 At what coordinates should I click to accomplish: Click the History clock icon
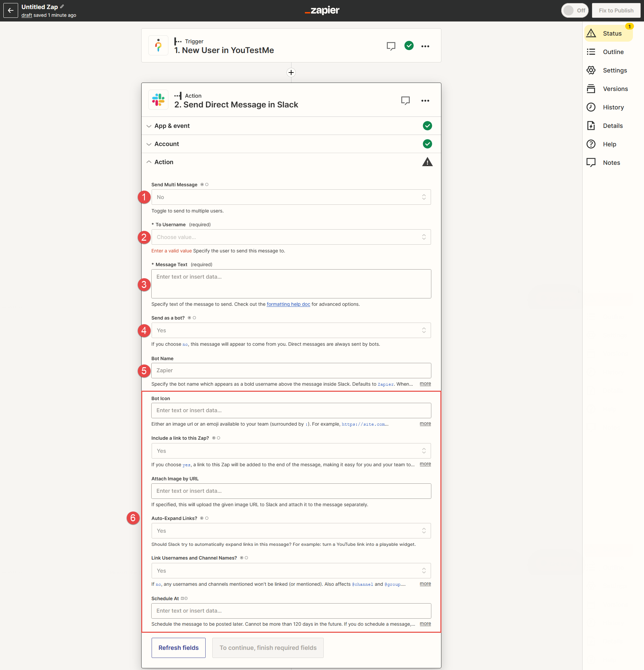(591, 107)
